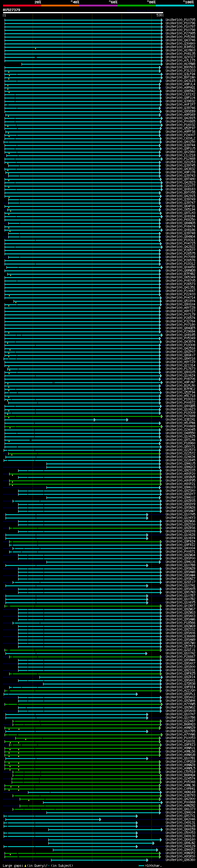
Task: Select hit label UniRef100_P07179
Action: [180, 314]
